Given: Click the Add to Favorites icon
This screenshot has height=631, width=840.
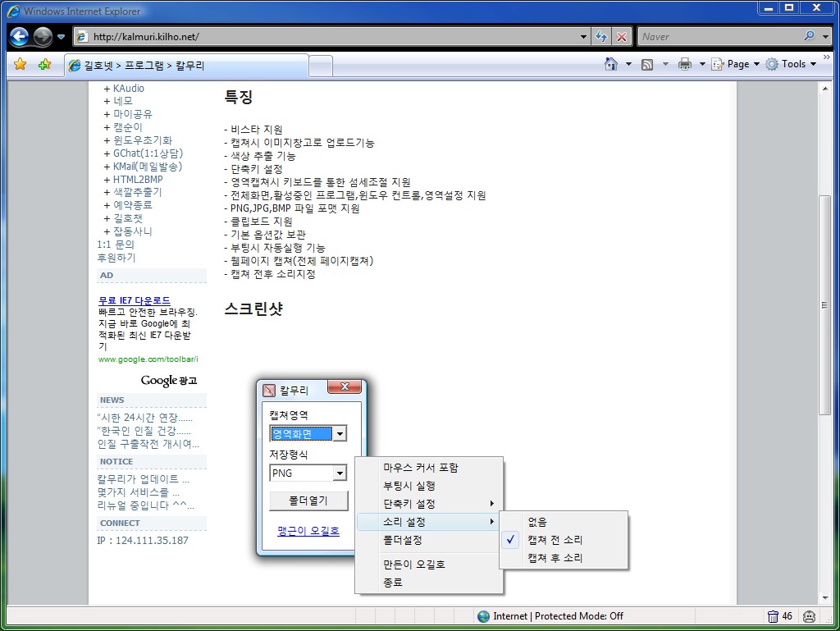Looking at the screenshot, I should tap(44, 65).
